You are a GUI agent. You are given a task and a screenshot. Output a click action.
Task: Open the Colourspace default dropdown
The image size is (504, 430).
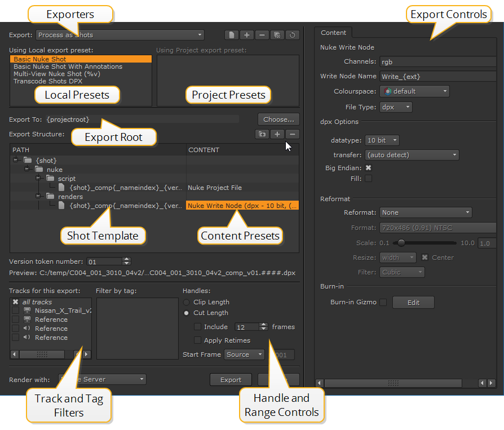pyautogui.click(x=414, y=91)
